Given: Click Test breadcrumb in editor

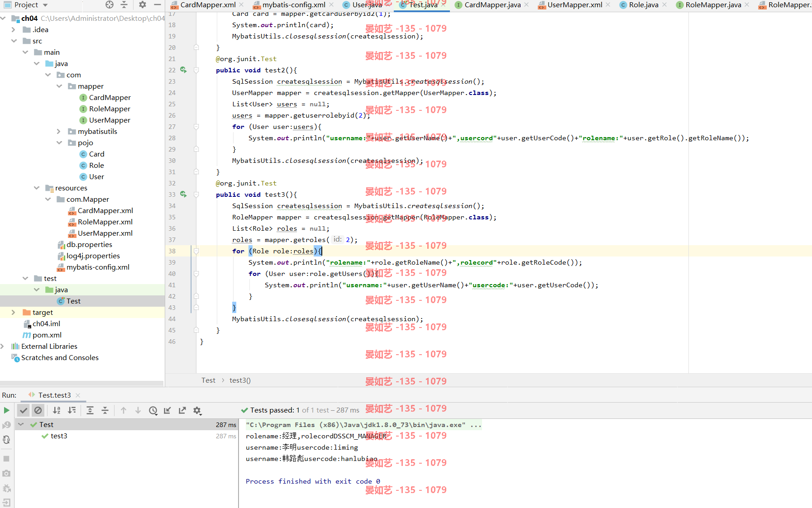Looking at the screenshot, I should click(208, 380).
